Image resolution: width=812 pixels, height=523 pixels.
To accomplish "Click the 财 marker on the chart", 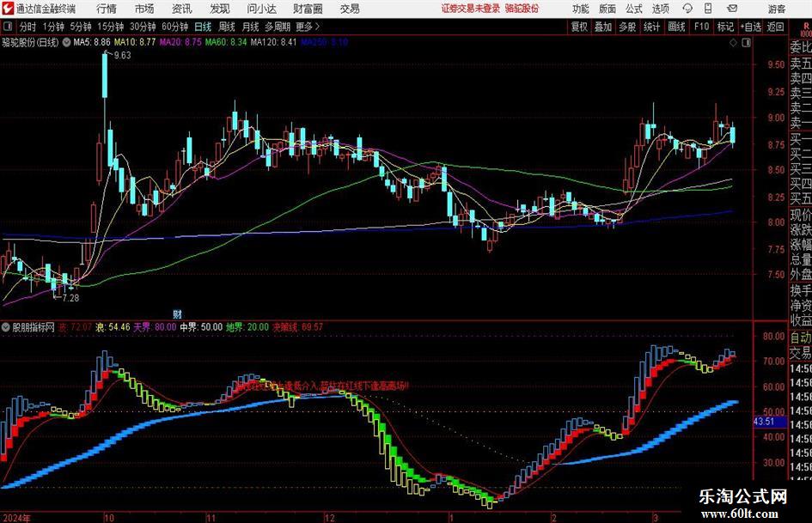I will point(177,313).
